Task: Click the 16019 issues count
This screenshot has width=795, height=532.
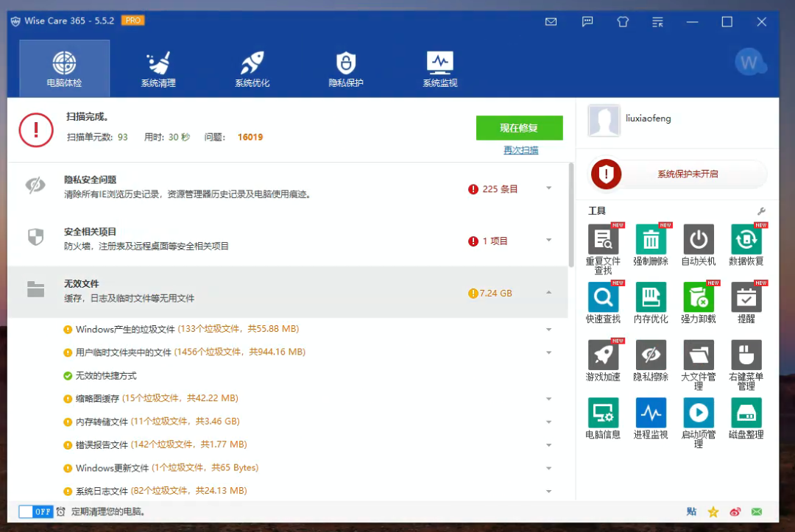Action: [x=250, y=137]
